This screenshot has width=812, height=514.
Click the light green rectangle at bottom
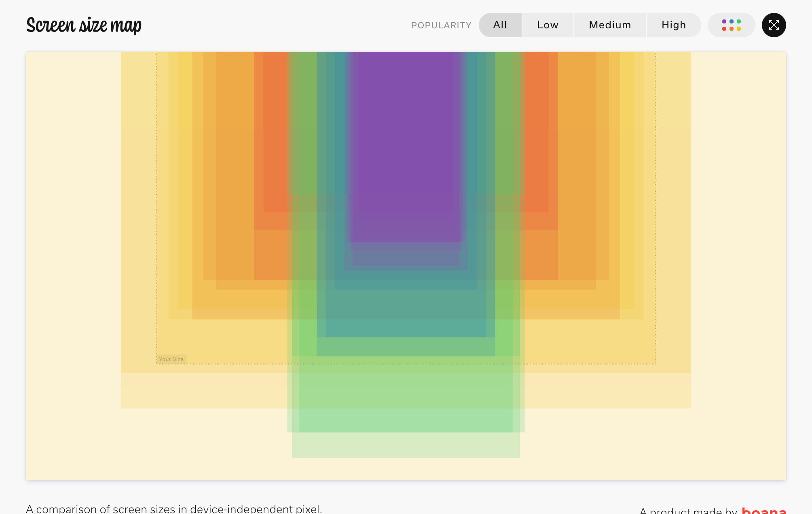tap(406, 445)
